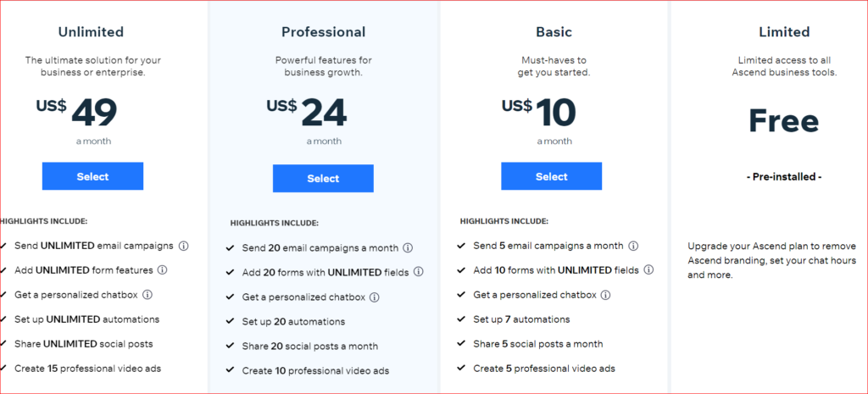Click Set up UNLIMITED automations feature text

click(86, 319)
